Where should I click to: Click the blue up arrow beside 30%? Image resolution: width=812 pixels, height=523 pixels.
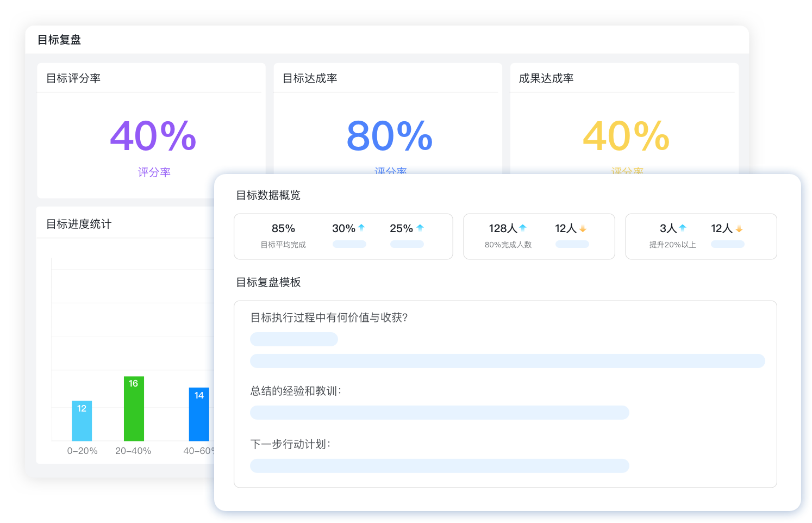pyautogui.click(x=361, y=228)
